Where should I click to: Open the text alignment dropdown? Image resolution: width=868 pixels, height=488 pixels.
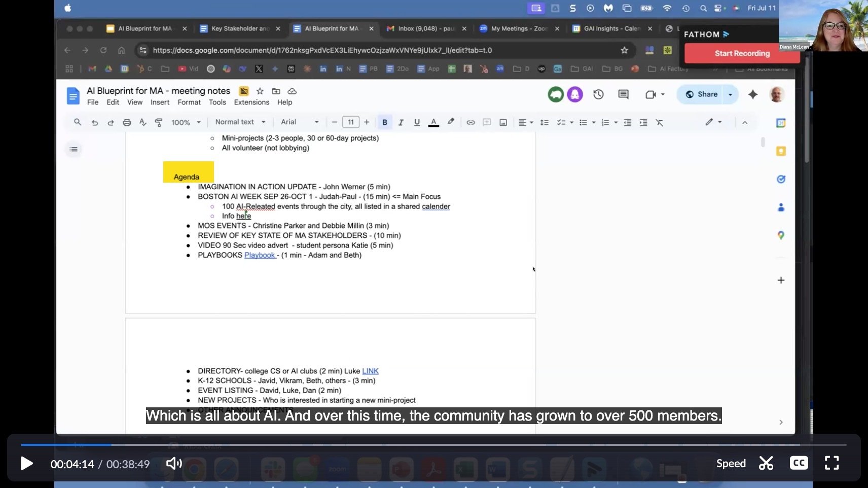pyautogui.click(x=525, y=122)
